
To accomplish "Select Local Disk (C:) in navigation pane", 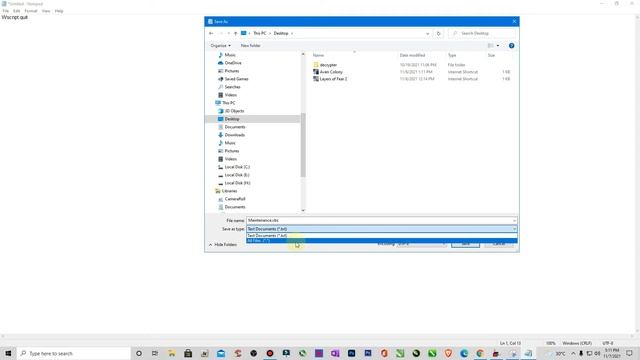I will [x=237, y=167].
